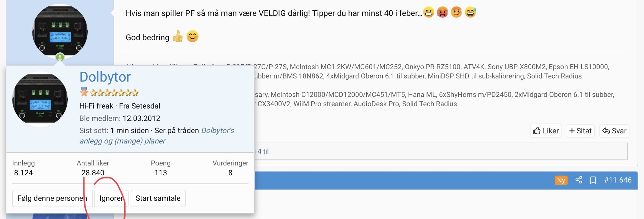Start samtale with Dolbytor
Viewport: 644px width, 219px height.
click(158, 198)
